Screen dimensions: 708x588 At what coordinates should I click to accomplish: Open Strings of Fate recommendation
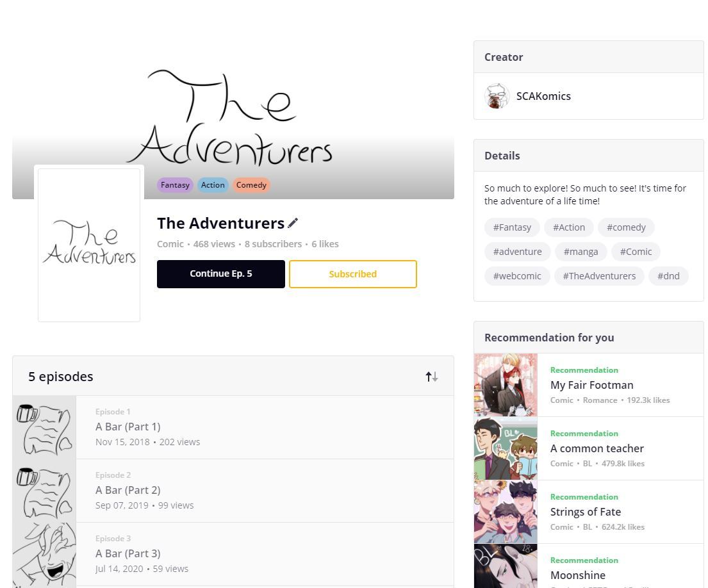(x=589, y=512)
